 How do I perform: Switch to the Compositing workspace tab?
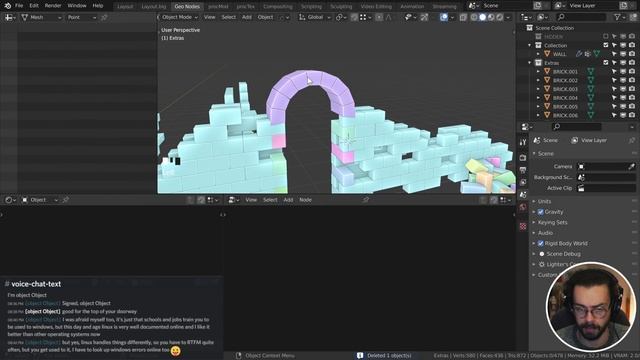(278, 7)
